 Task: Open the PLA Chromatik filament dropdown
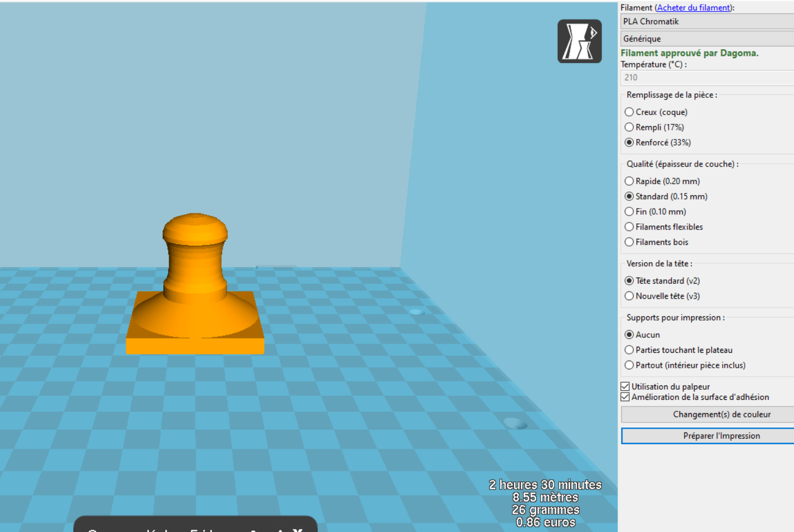coord(707,22)
